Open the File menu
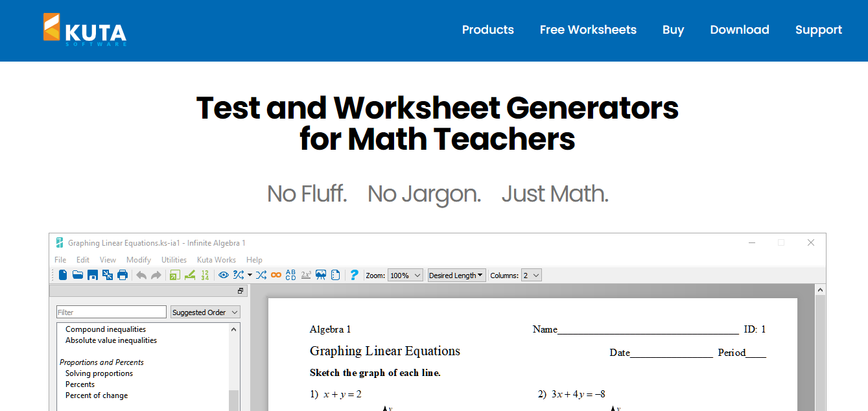 coord(60,260)
